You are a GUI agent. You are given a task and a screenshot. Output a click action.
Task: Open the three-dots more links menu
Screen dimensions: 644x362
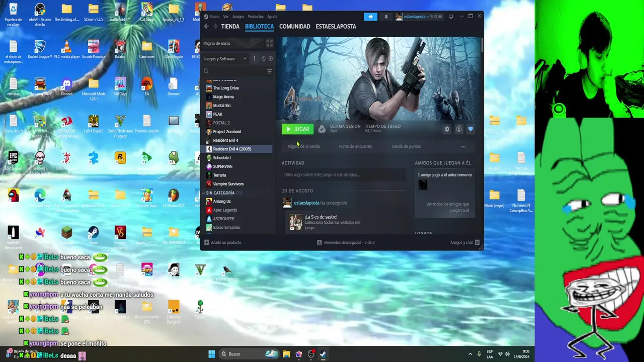(x=463, y=147)
